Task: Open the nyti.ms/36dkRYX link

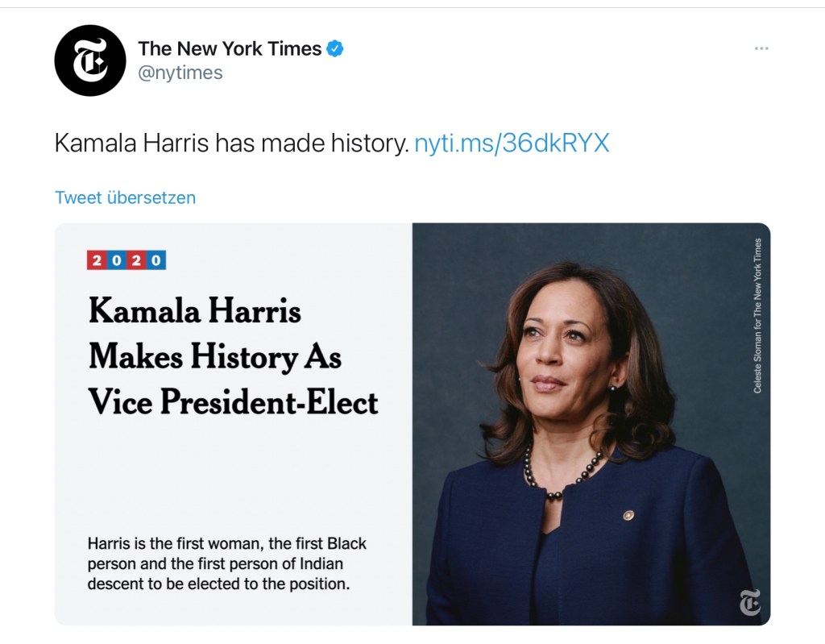Action: [511, 143]
